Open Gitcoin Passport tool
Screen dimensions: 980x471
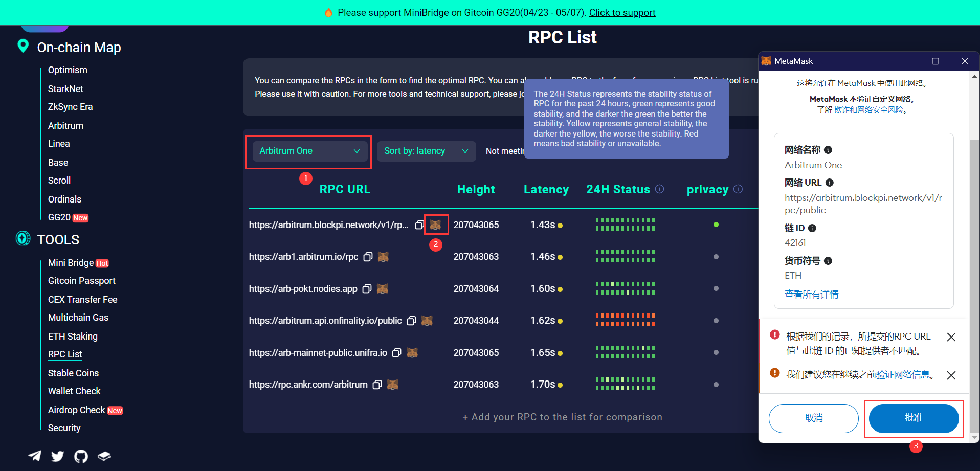82,281
